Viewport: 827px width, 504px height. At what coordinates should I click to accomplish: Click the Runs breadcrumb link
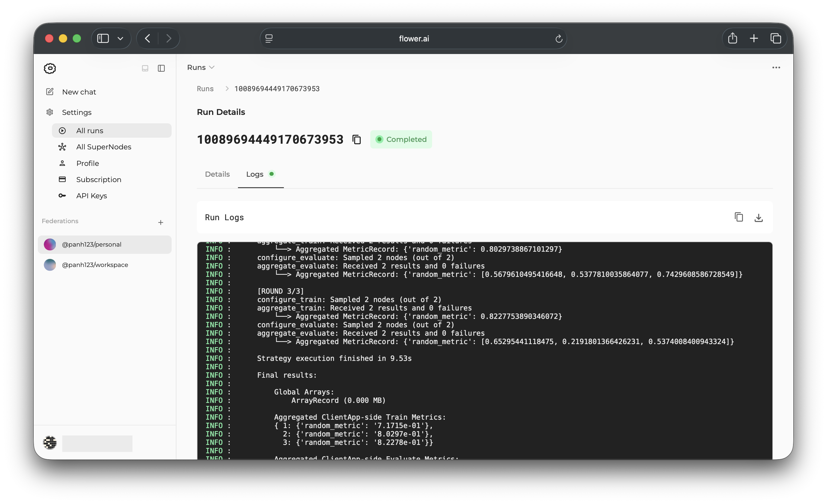click(205, 88)
